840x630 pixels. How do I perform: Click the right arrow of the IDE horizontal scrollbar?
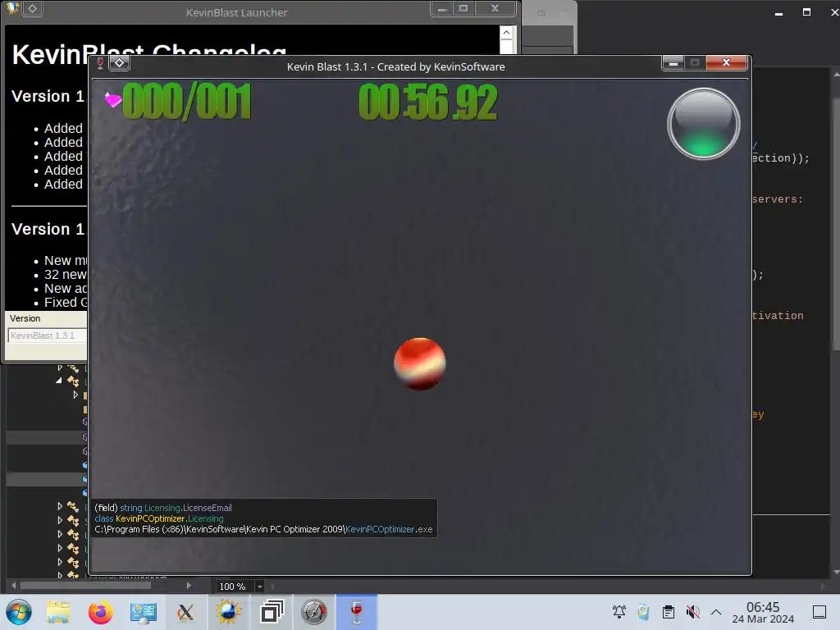click(189, 586)
